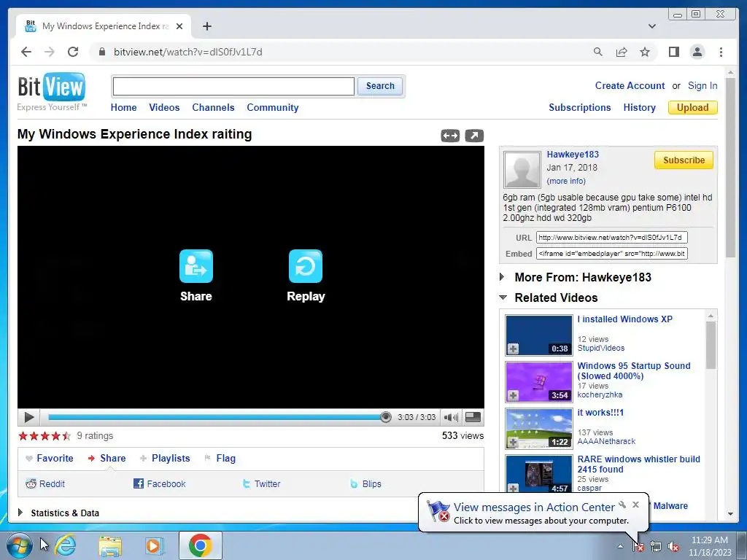Click the Create Account link
747x560 pixels.
pyautogui.click(x=630, y=86)
